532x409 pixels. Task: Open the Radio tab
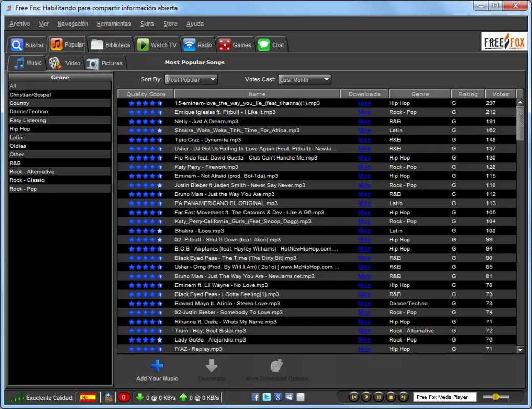[x=198, y=45]
